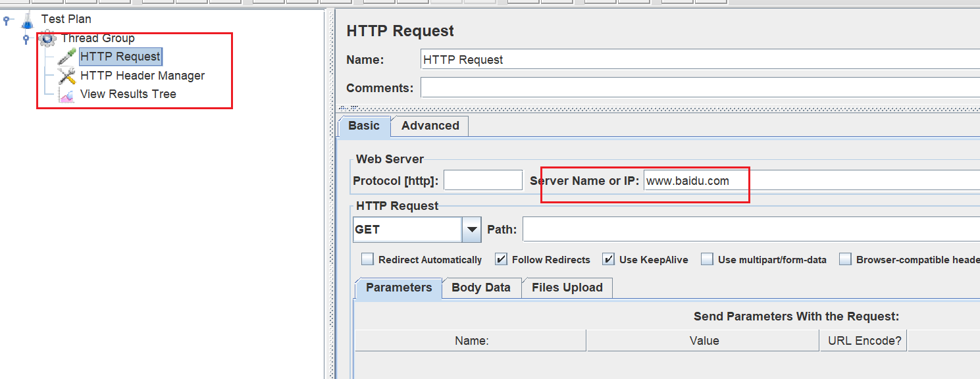
Task: Toggle Follow Redirects checkbox
Action: point(501,259)
